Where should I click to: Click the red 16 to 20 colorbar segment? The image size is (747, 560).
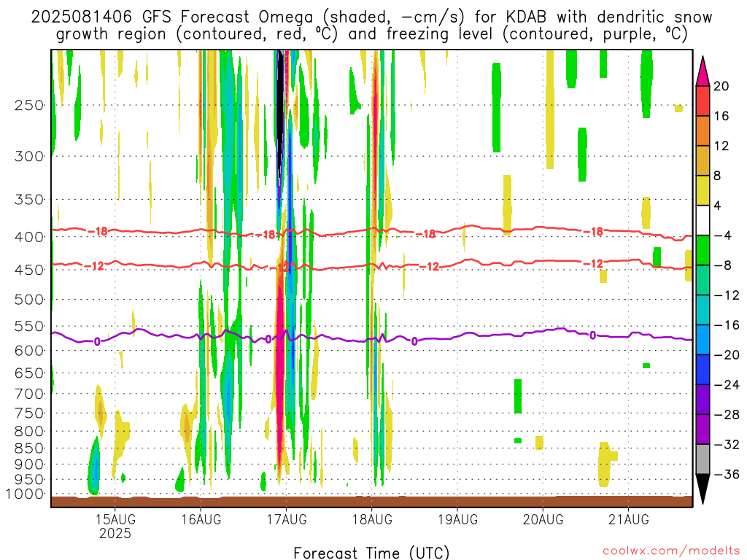[703, 101]
